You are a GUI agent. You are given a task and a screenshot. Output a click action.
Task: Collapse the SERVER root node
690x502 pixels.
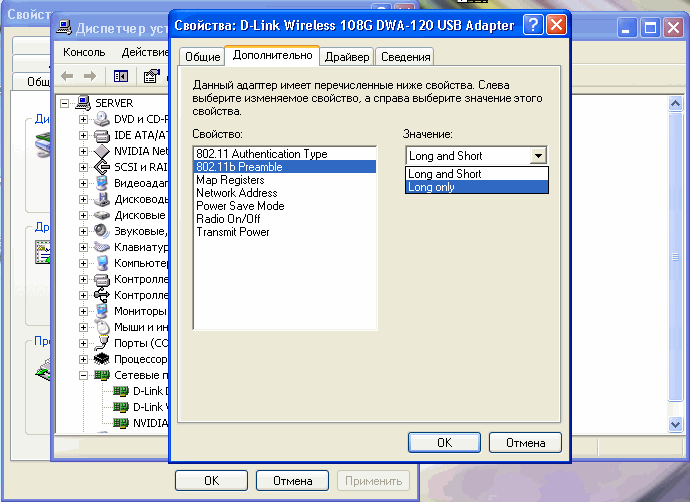click(65, 103)
